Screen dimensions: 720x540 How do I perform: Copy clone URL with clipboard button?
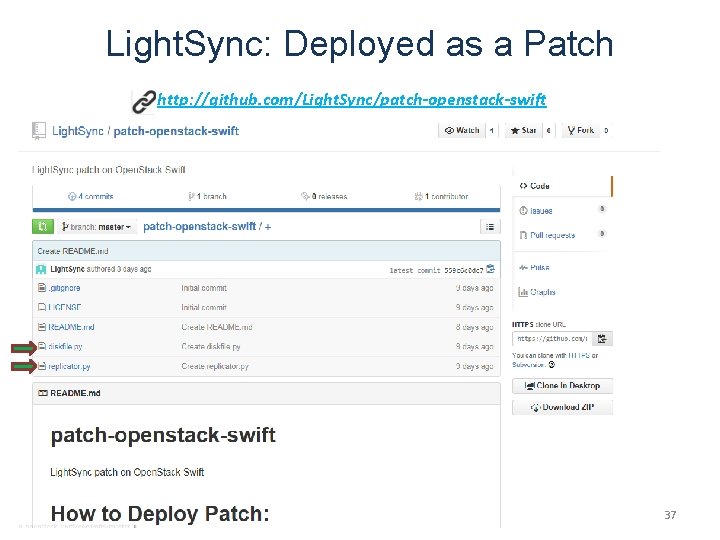coord(602,339)
